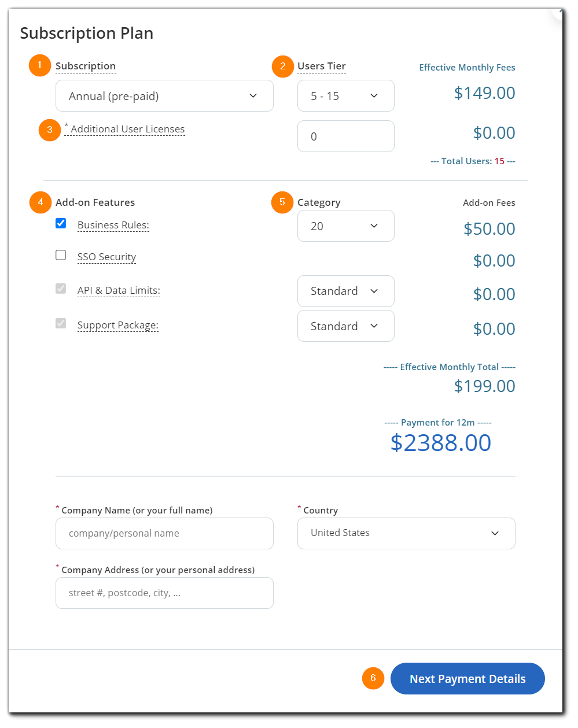The image size is (578, 728).
Task: Click the orange step 4 badge
Action: [40, 202]
